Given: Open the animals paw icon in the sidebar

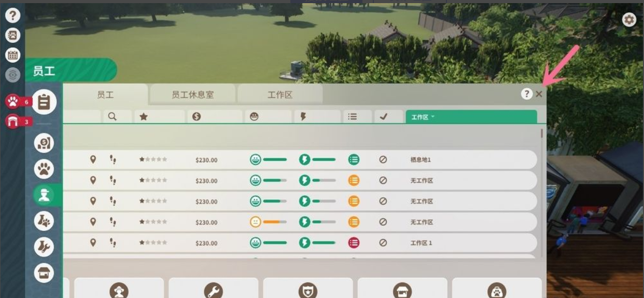Looking at the screenshot, I should click(44, 169).
